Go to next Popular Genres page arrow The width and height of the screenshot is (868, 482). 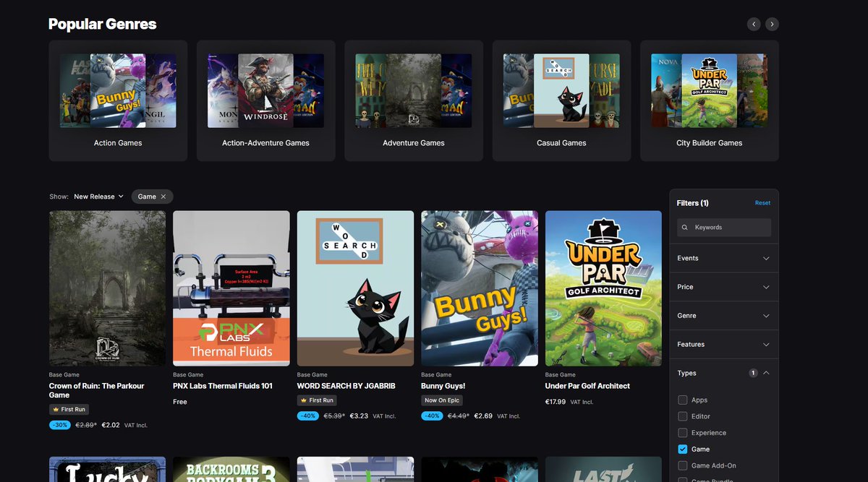coord(772,24)
